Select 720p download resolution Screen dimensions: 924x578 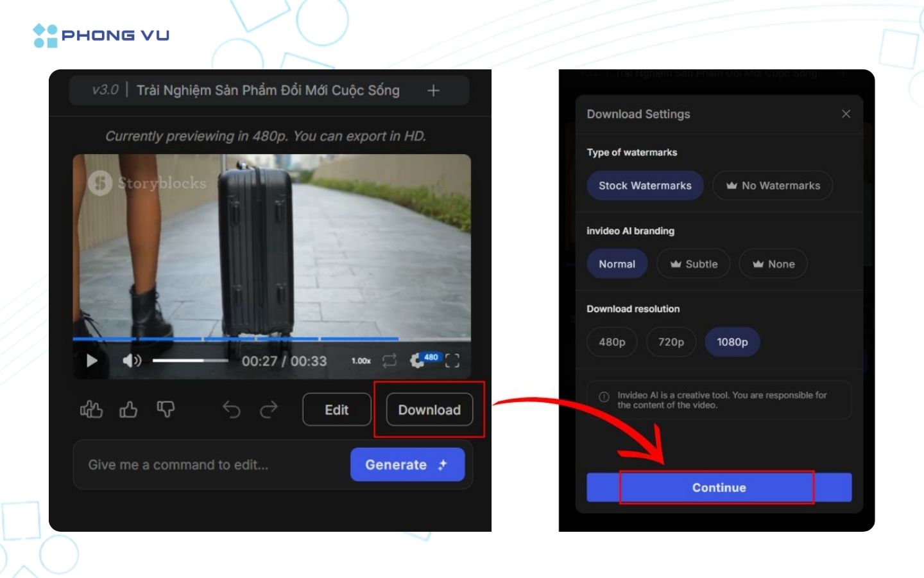671,342
